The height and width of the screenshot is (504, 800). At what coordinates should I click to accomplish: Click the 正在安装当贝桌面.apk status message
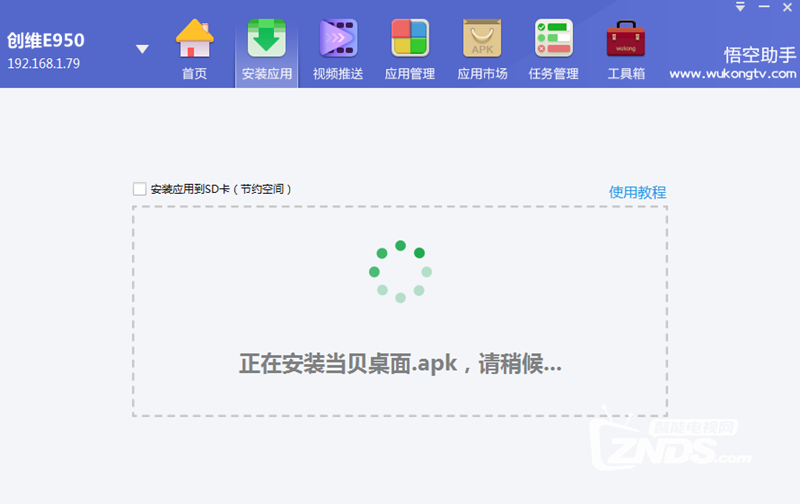(x=401, y=364)
